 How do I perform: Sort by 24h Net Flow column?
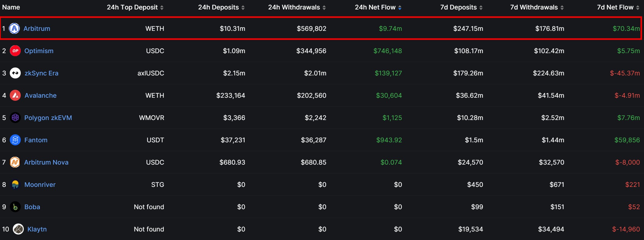[x=378, y=7]
